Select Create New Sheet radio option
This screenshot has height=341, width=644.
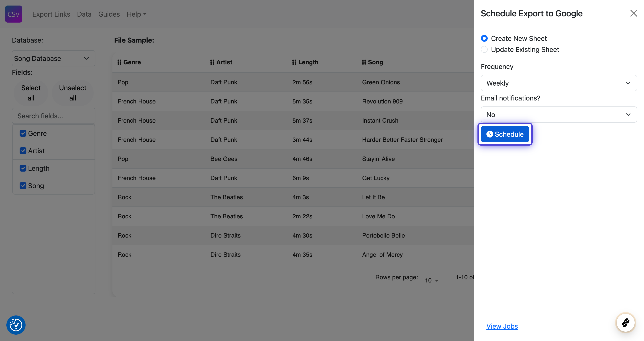point(484,39)
